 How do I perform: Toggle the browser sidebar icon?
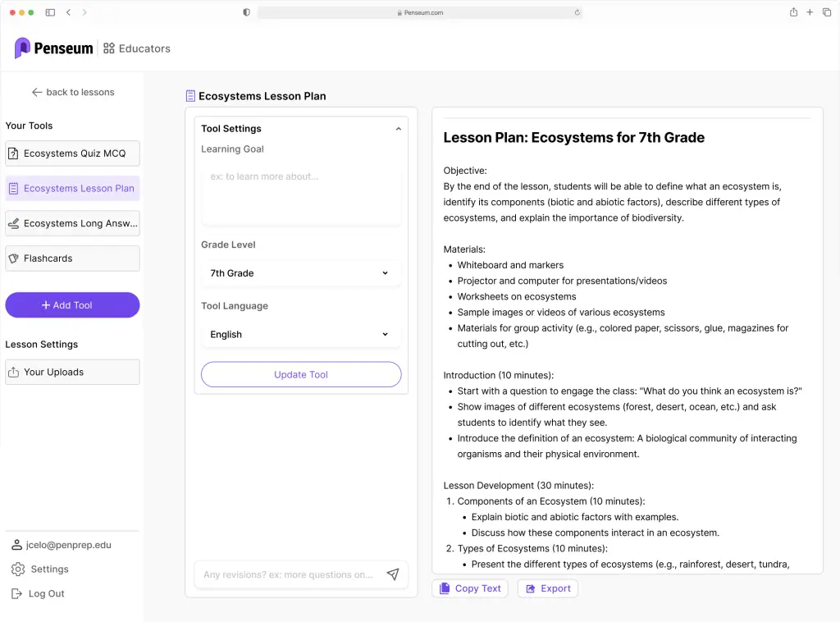50,12
